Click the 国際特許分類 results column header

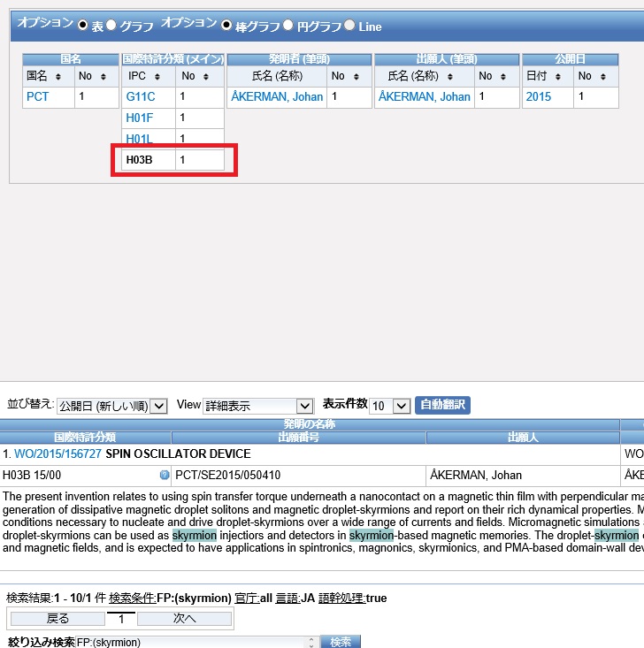coord(85,438)
